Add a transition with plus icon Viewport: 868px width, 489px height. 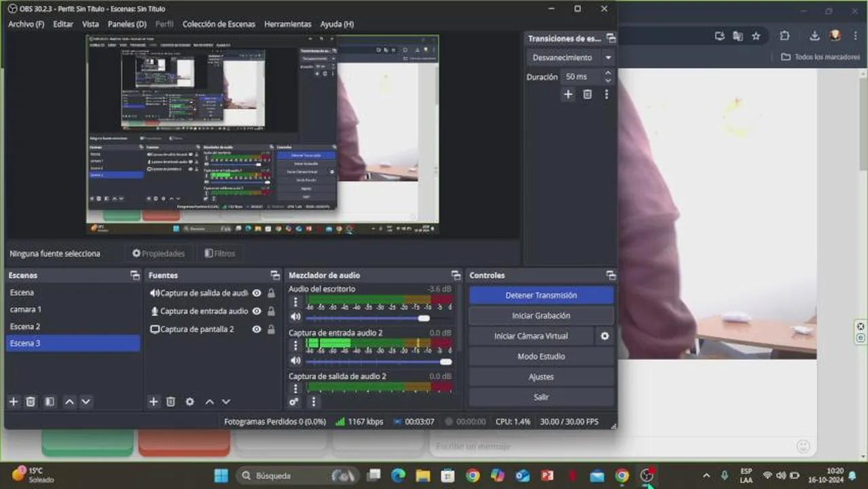pos(568,94)
